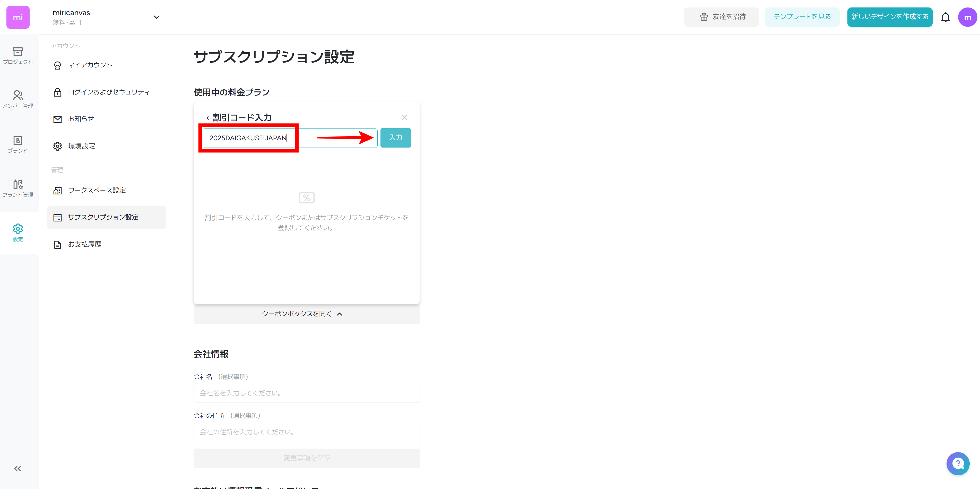
Task: Click the 会社の住所 input field
Action: [307, 432]
